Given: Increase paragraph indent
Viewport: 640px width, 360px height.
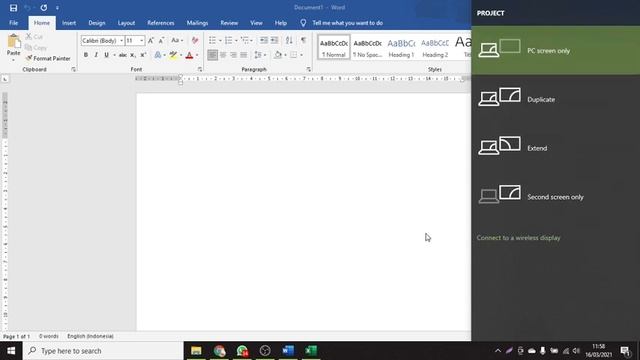Looking at the screenshot, I should coord(274,40).
